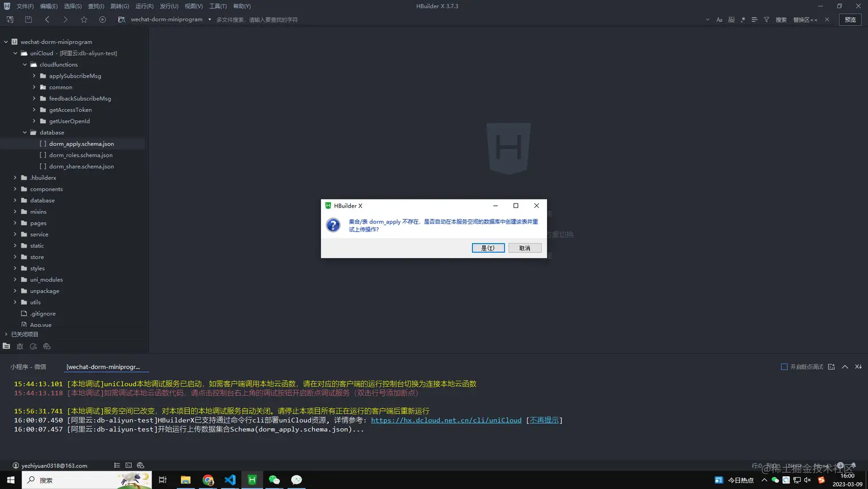Viewport: 868px width, 489px height.
Task: Toggle regular expression search option
Action: 743,20
